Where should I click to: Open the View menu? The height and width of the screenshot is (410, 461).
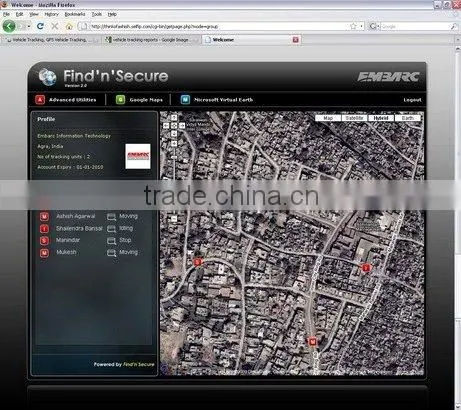coord(34,14)
